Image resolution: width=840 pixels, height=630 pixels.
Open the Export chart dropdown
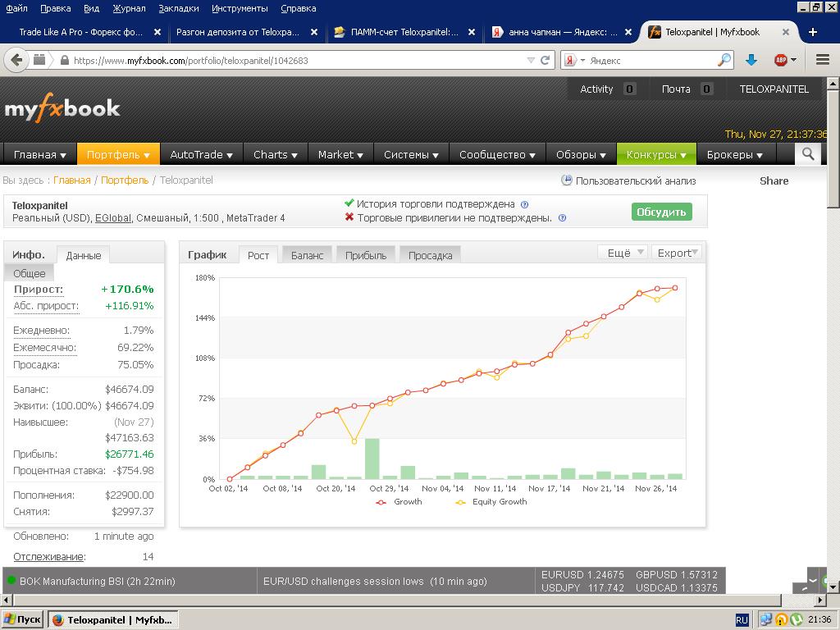point(677,253)
